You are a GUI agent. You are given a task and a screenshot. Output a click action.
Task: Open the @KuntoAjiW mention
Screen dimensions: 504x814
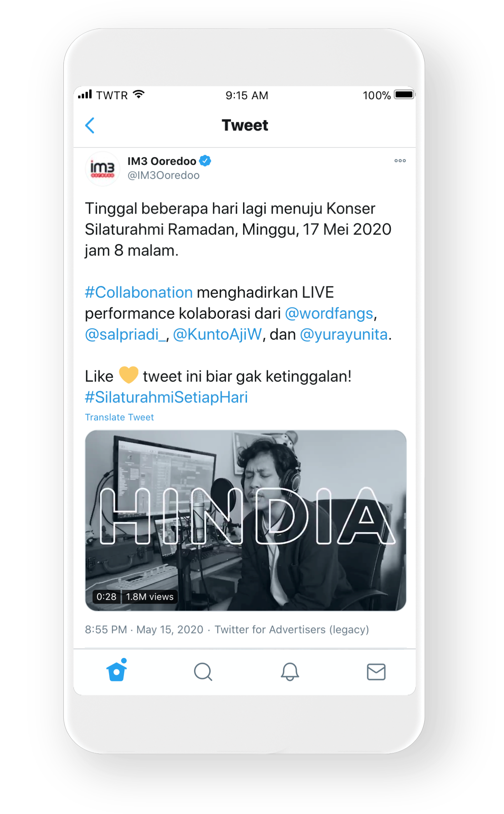click(x=217, y=334)
